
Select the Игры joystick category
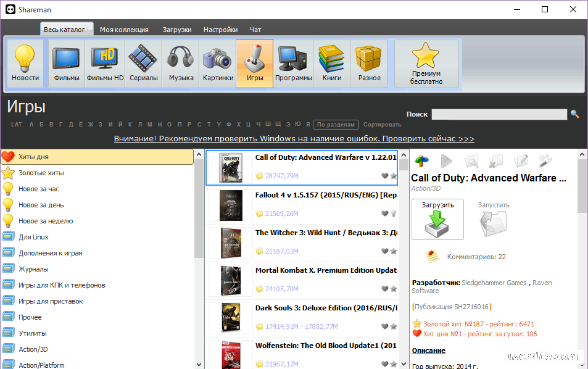tap(255, 64)
